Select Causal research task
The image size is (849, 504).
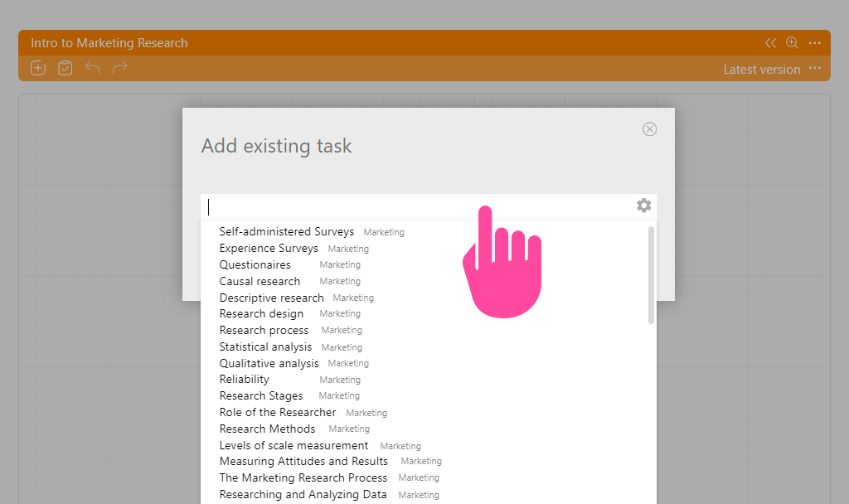260,282
